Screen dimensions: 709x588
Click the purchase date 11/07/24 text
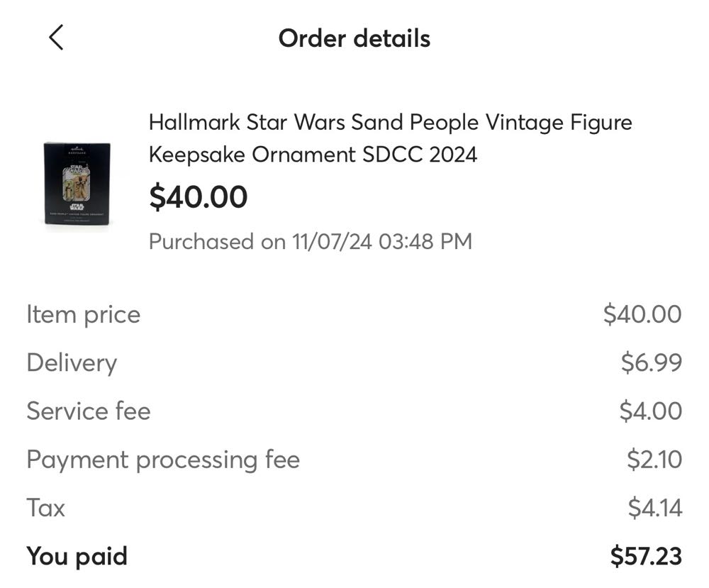click(x=309, y=242)
